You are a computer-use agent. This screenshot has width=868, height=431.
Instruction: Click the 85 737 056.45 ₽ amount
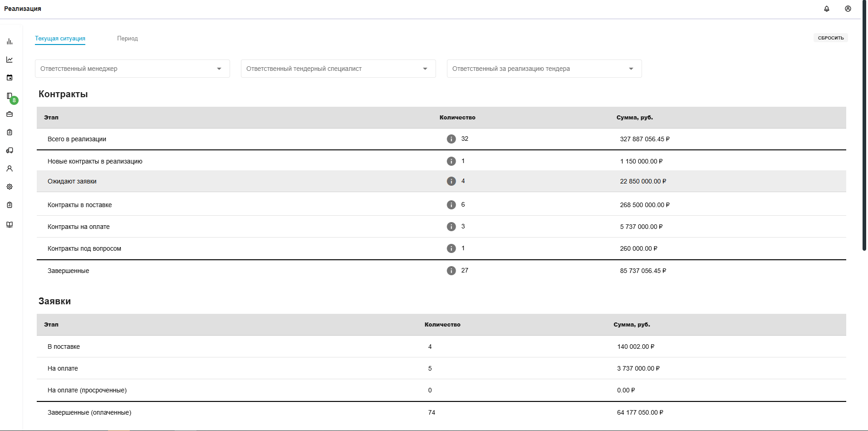643,271
